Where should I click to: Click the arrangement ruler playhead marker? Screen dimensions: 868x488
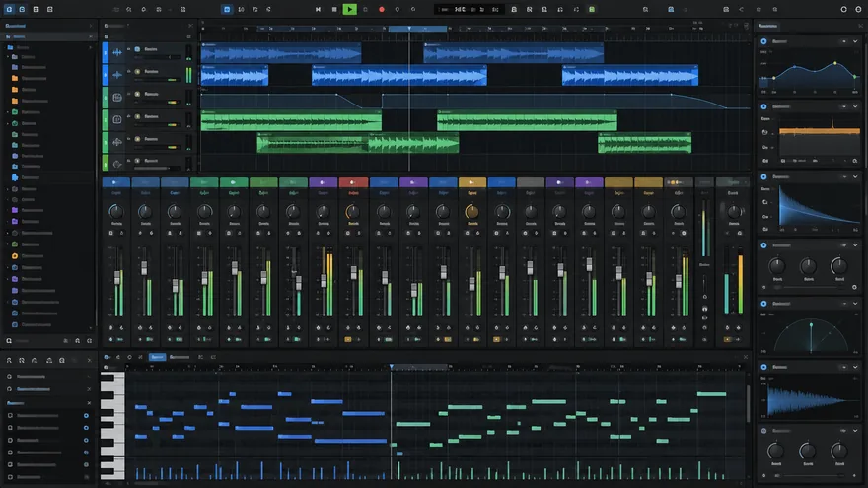409,29
